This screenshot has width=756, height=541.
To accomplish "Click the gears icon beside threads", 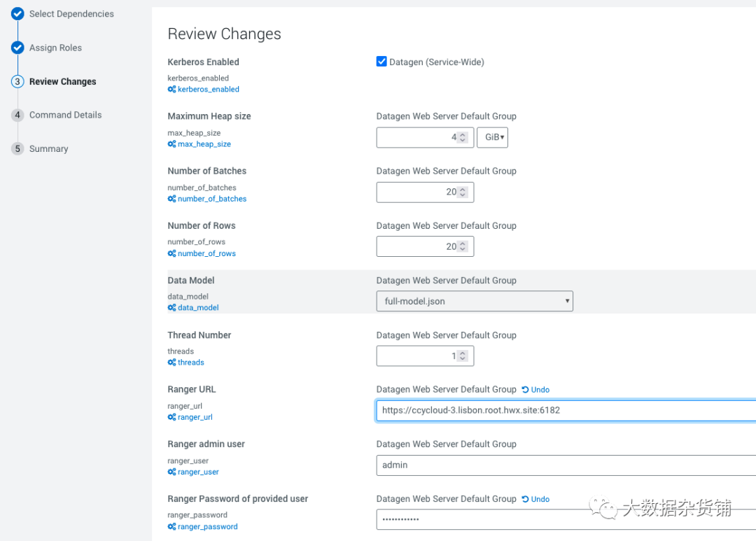I will point(171,363).
